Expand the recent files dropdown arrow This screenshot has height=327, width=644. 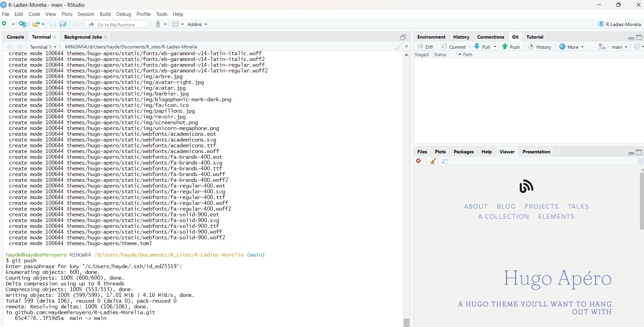tap(43, 24)
